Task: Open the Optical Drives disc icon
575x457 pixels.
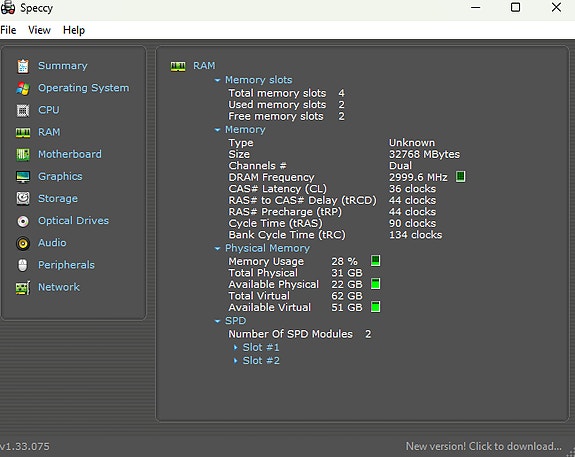Action: (23, 221)
